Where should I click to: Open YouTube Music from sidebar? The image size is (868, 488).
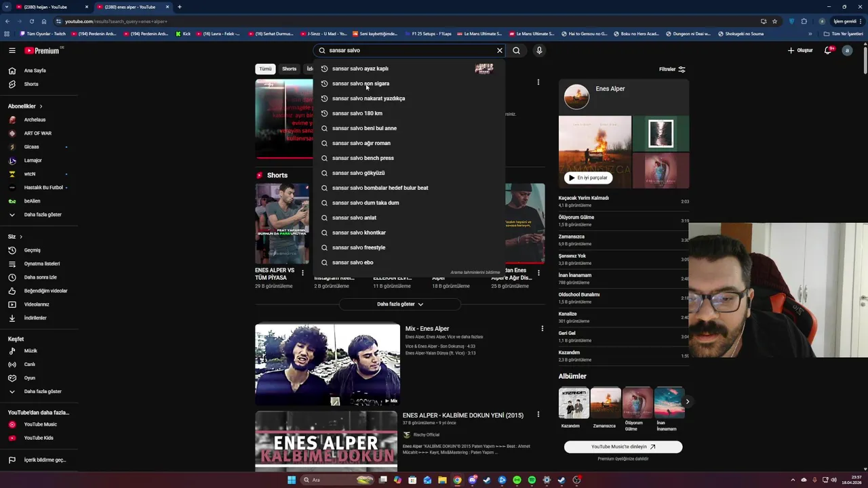pos(41,424)
